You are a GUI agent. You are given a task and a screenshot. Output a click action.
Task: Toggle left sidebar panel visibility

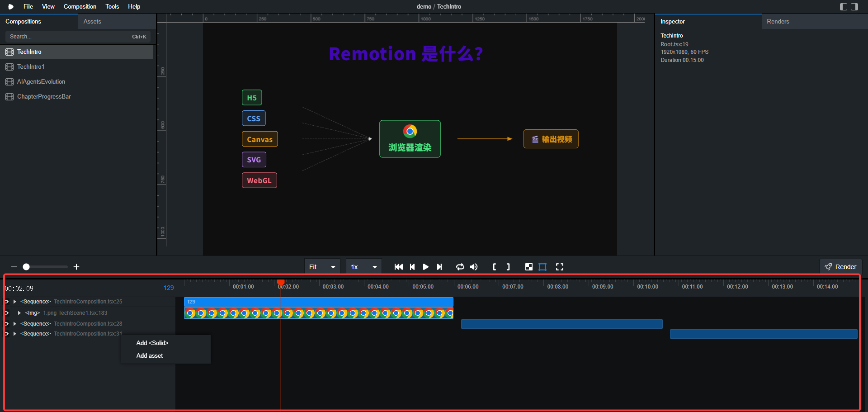click(844, 7)
